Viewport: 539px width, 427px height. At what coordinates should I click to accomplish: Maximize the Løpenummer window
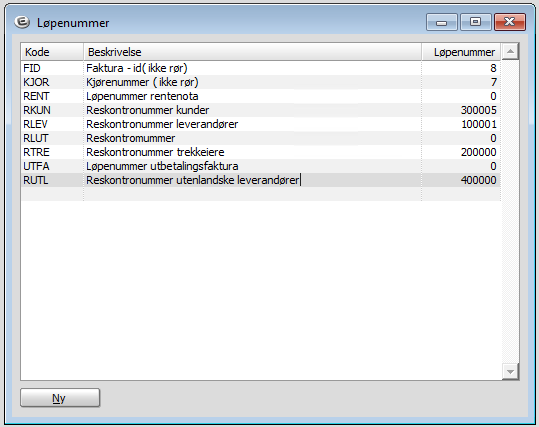click(x=475, y=22)
